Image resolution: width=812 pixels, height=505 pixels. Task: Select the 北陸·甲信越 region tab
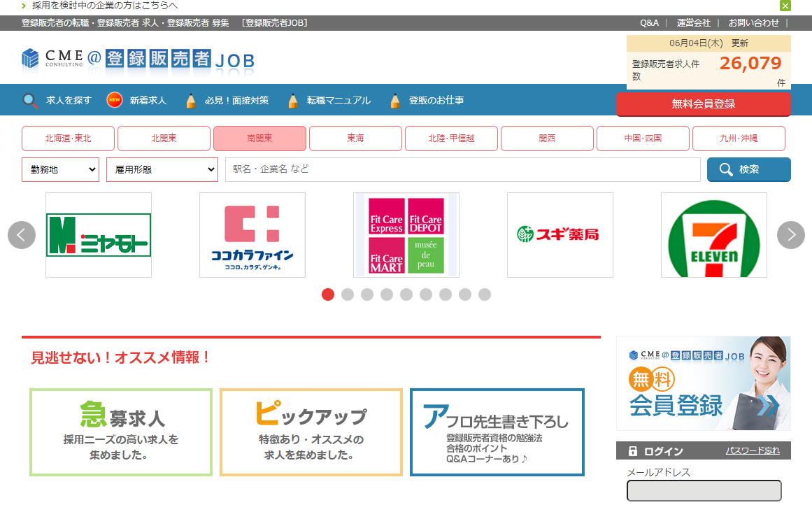[451, 138]
